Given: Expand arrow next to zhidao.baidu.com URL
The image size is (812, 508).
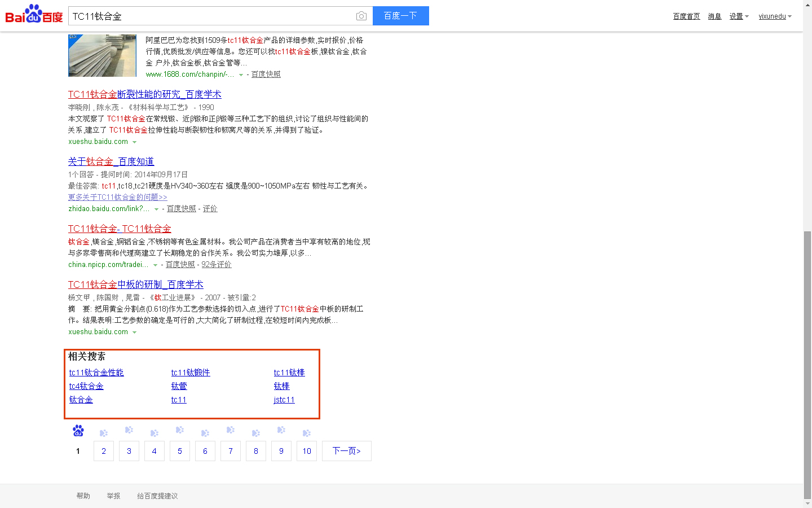Looking at the screenshot, I should click(156, 209).
